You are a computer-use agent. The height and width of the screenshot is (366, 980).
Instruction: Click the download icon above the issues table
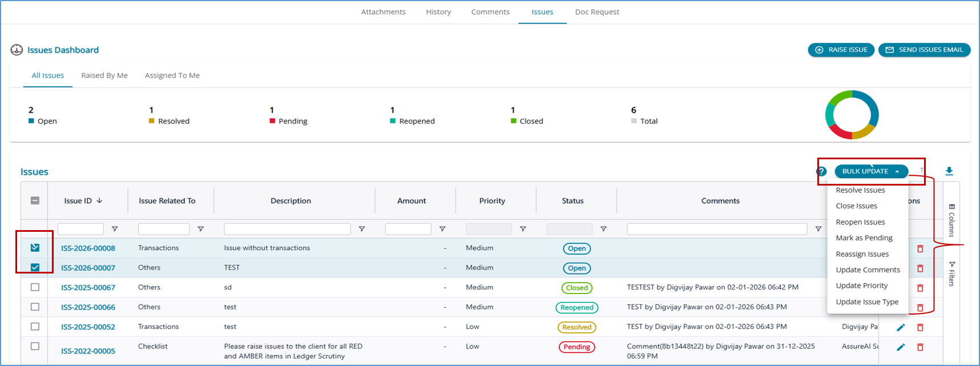point(949,171)
